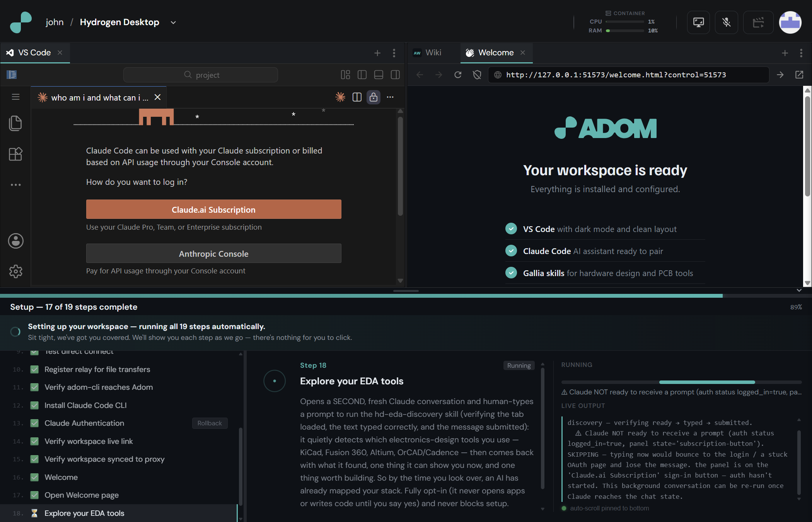
Task: Toggle the muted microphone icon
Action: tap(727, 22)
